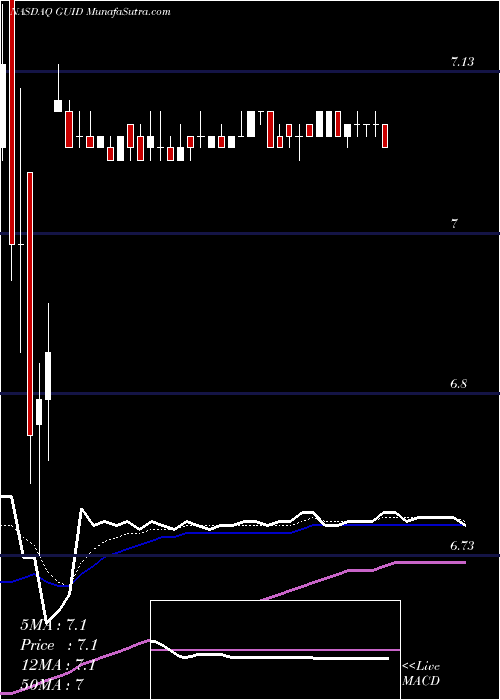Click the Price : 7.1 reading
Screen dimensions: 500x700
click(59, 645)
